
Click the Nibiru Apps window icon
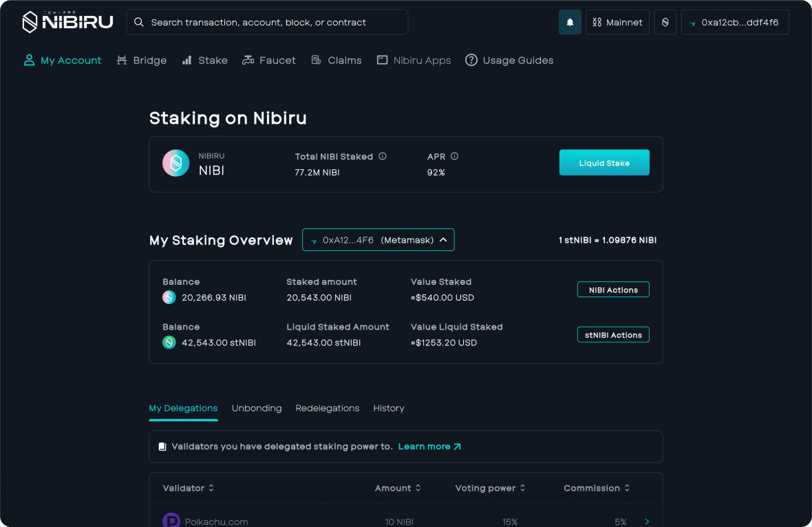coord(382,60)
